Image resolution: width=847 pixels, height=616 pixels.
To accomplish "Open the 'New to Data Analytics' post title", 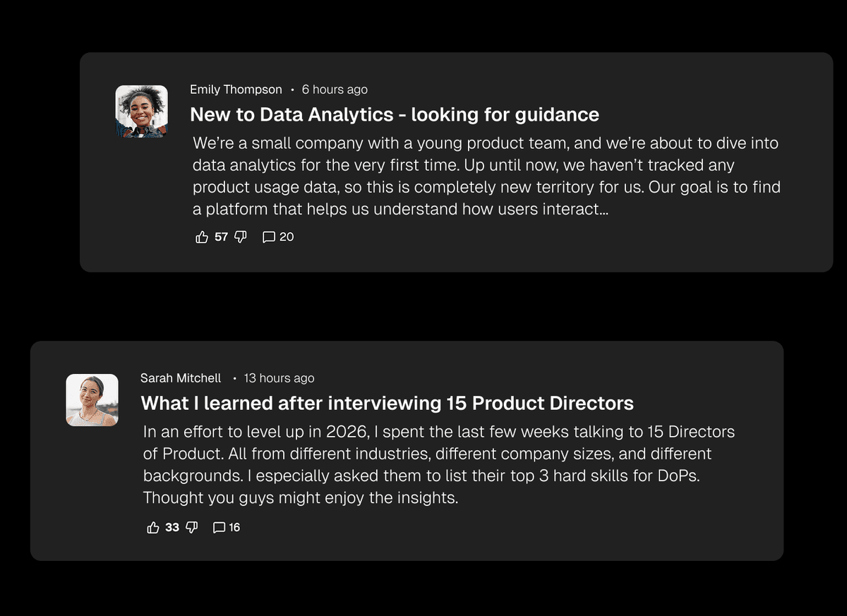I will [x=395, y=114].
